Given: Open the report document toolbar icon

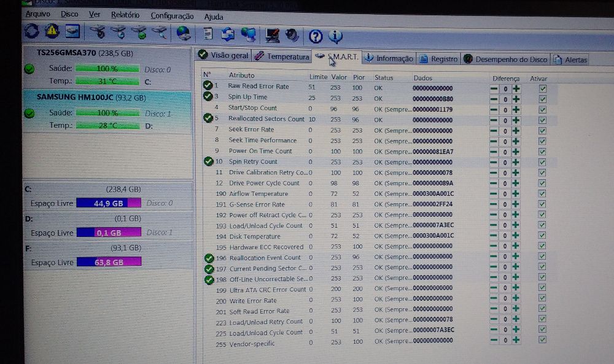Looking at the screenshot, I should [x=208, y=34].
